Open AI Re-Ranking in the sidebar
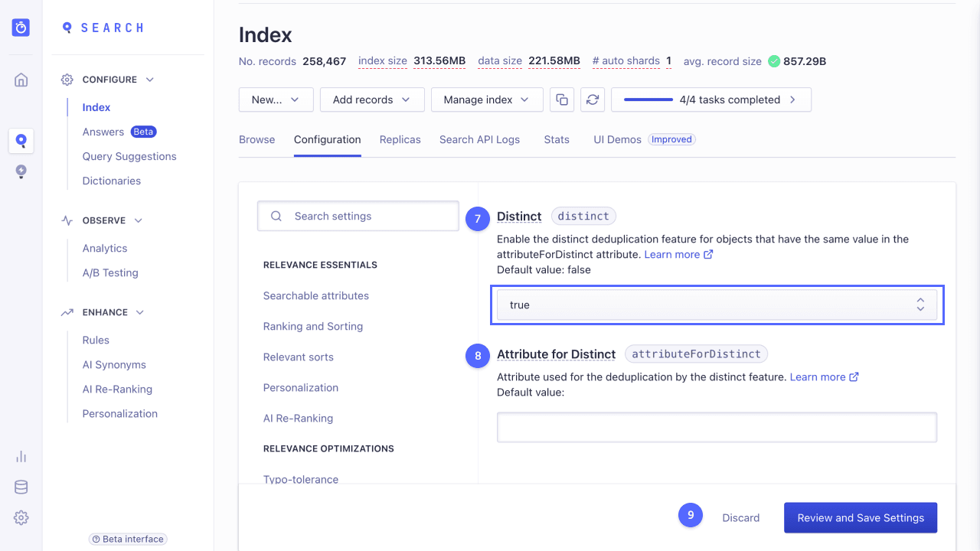 pyautogui.click(x=117, y=389)
